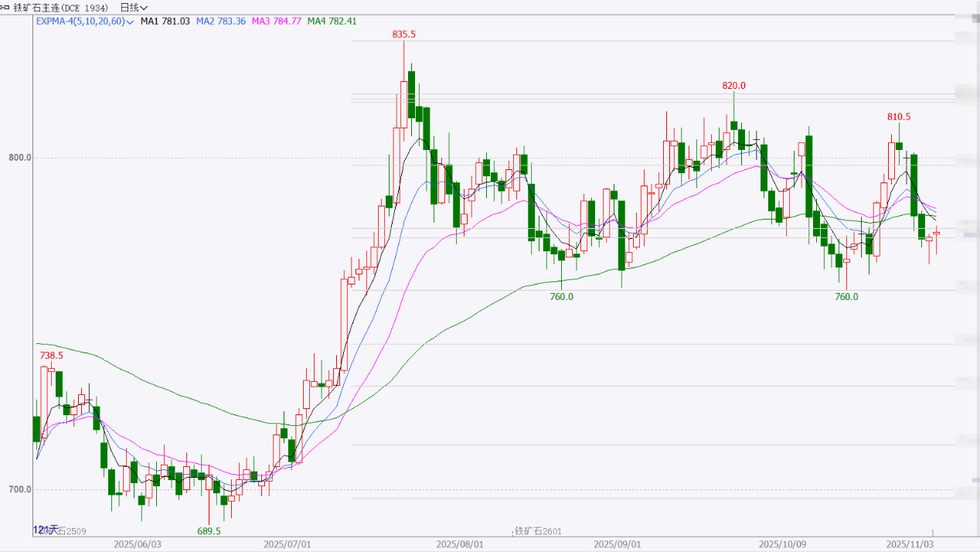Click the 2025/10/09 date on time axis

[x=781, y=544]
